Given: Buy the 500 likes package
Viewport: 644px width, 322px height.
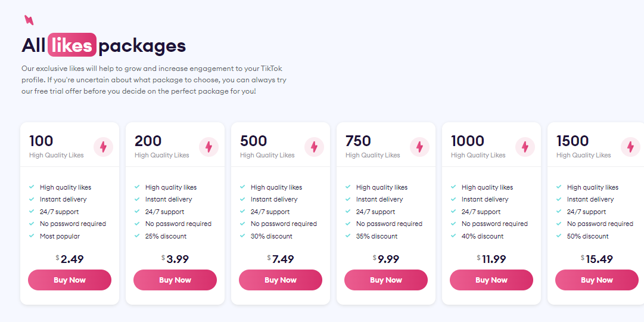Looking at the screenshot, I should (x=281, y=280).
